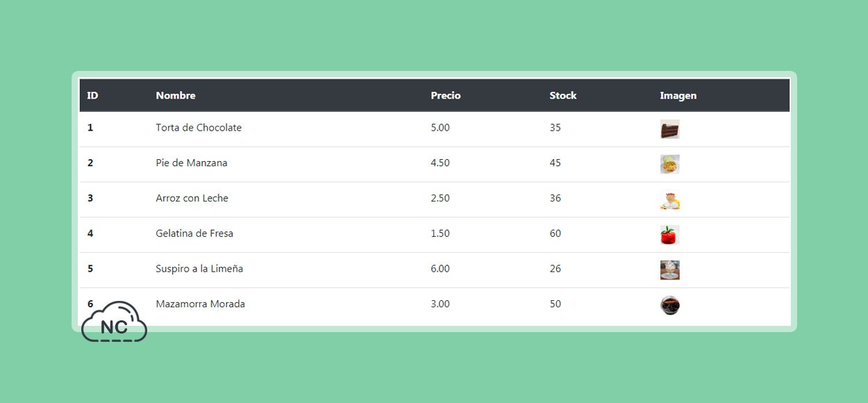Screen dimensions: 868x403
Task: Click the Arroz con Leche text
Action: (x=192, y=198)
